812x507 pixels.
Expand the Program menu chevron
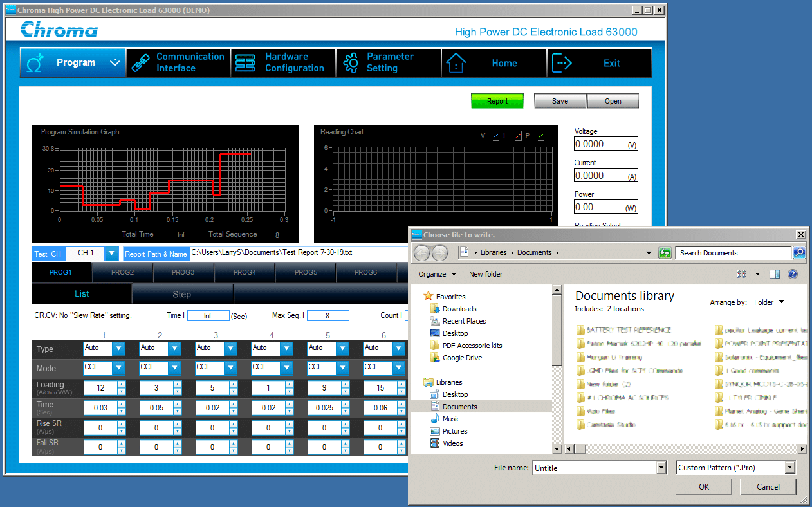point(115,62)
